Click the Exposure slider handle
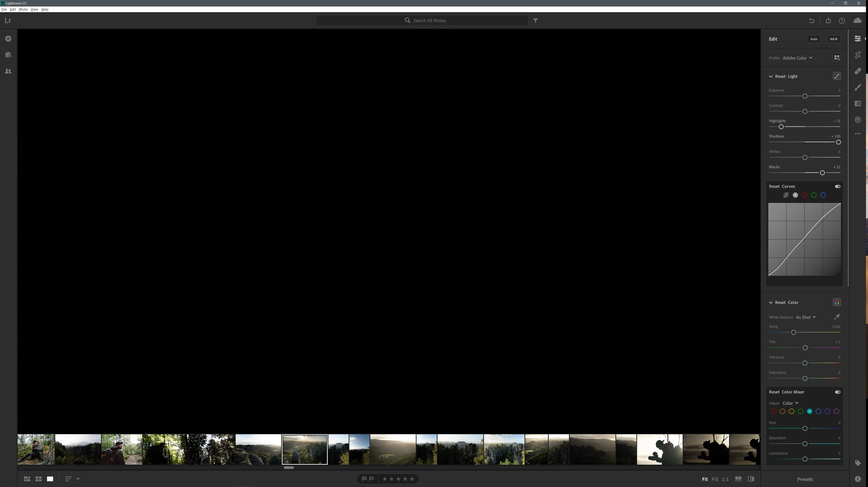This screenshot has height=487, width=868. pyautogui.click(x=805, y=96)
